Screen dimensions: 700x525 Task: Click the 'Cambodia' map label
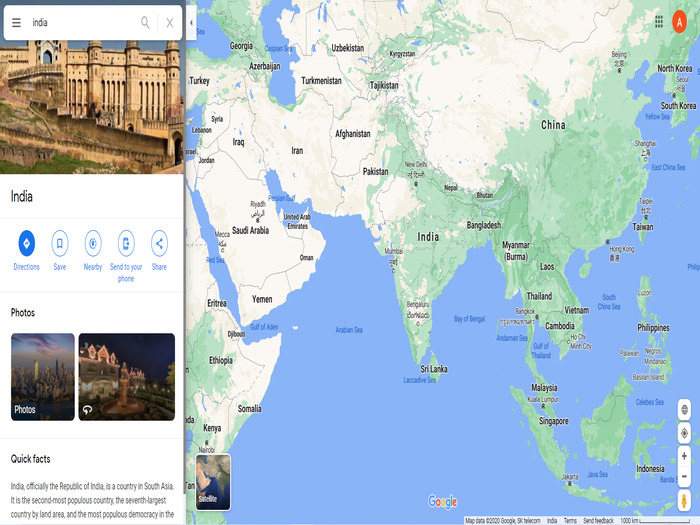(560, 326)
